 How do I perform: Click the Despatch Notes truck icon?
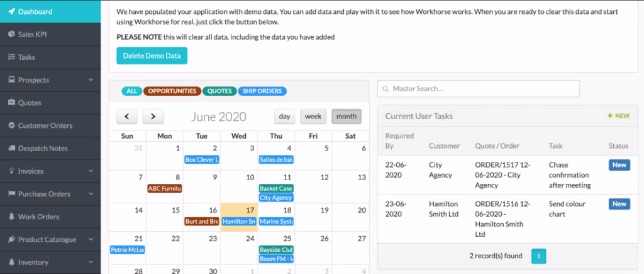11,148
